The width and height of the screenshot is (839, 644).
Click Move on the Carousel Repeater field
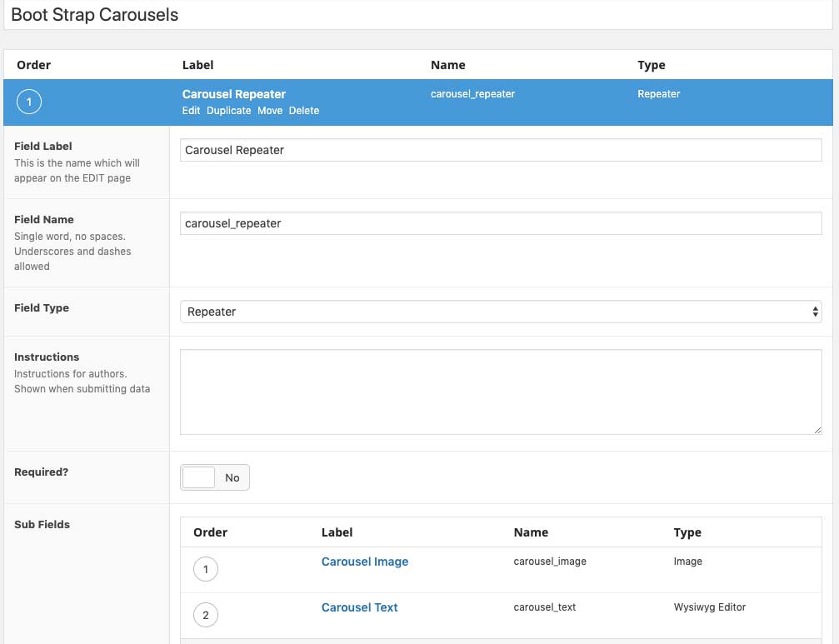(270, 110)
